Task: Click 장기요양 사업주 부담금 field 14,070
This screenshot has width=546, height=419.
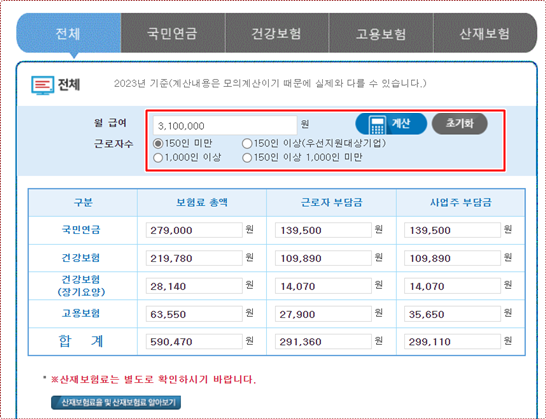Action: (452, 286)
